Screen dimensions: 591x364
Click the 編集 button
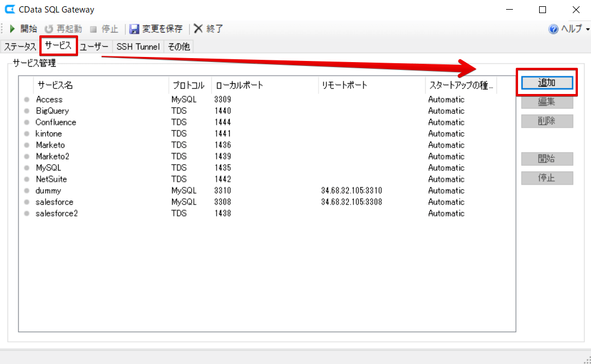click(x=547, y=102)
